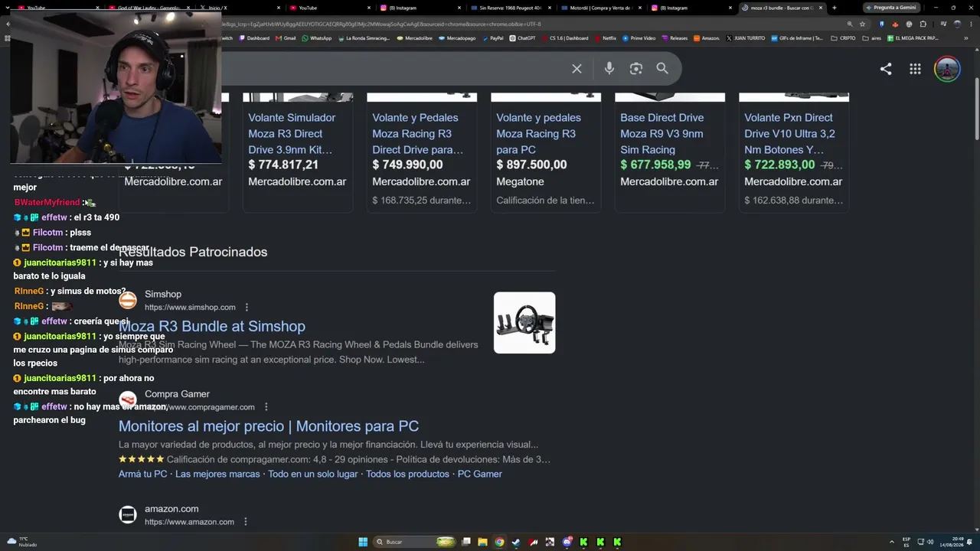Open the Moza R3 bundle product thumbnail
Screen dimensions: 980x551
coord(524,322)
